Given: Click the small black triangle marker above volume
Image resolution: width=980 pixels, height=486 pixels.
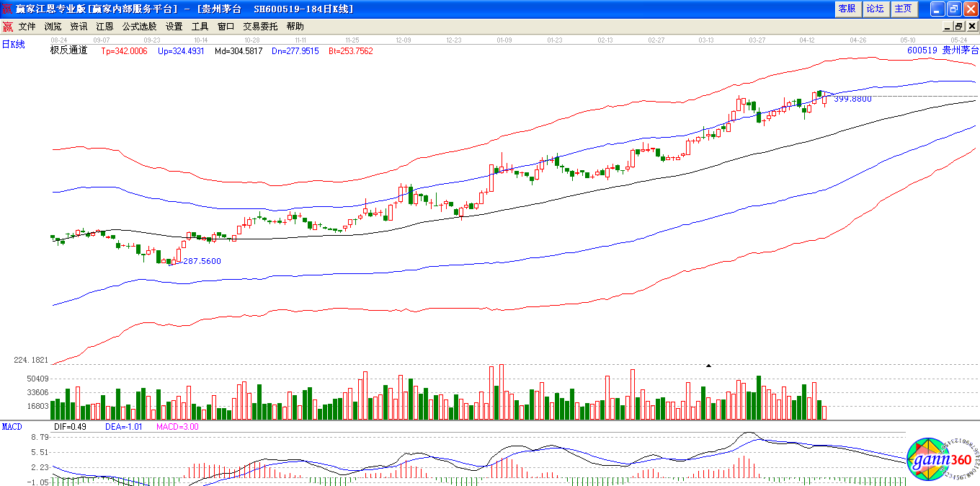Looking at the screenshot, I should pos(708,366).
